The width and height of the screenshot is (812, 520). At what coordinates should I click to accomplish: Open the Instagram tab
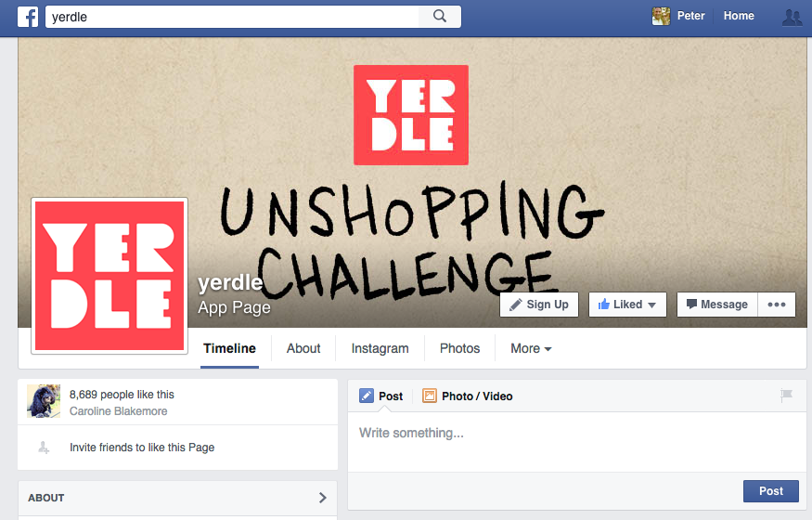(x=380, y=348)
